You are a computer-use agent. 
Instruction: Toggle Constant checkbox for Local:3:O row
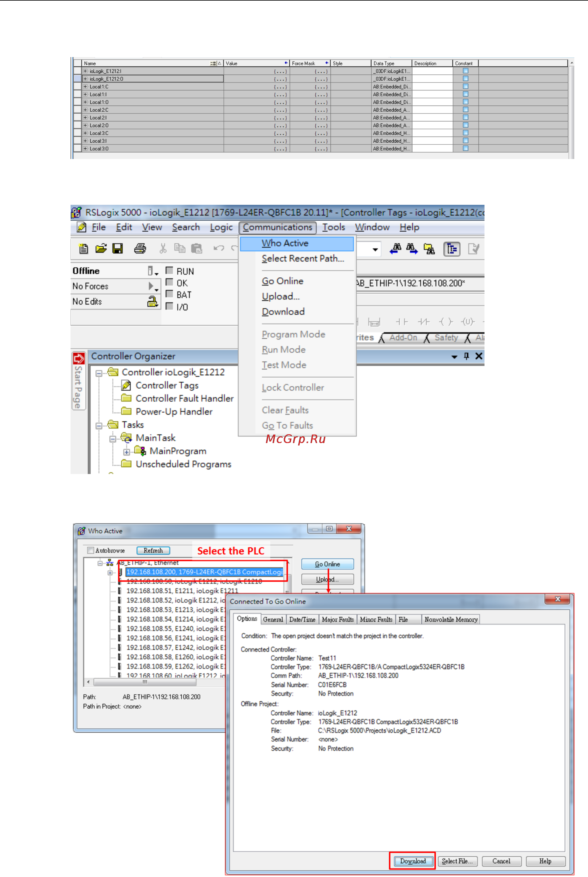click(x=465, y=148)
